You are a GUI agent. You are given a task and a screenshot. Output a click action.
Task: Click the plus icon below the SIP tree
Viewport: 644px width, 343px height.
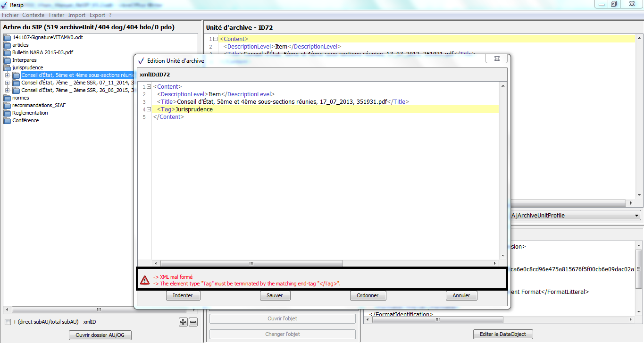click(184, 322)
